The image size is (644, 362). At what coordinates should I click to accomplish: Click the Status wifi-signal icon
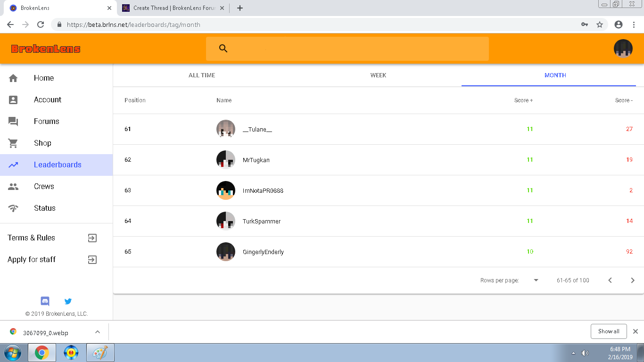coord(13,208)
